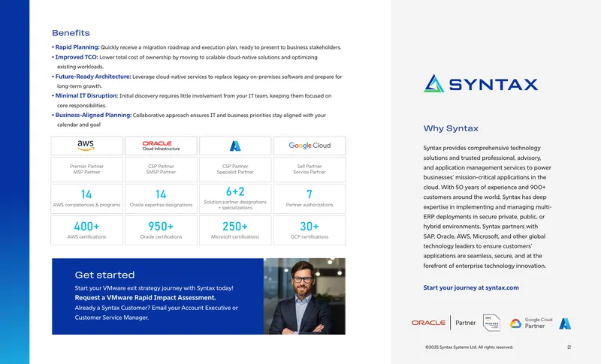
Task: Click the Oracle Partner logo in footer
Action: coord(443,323)
